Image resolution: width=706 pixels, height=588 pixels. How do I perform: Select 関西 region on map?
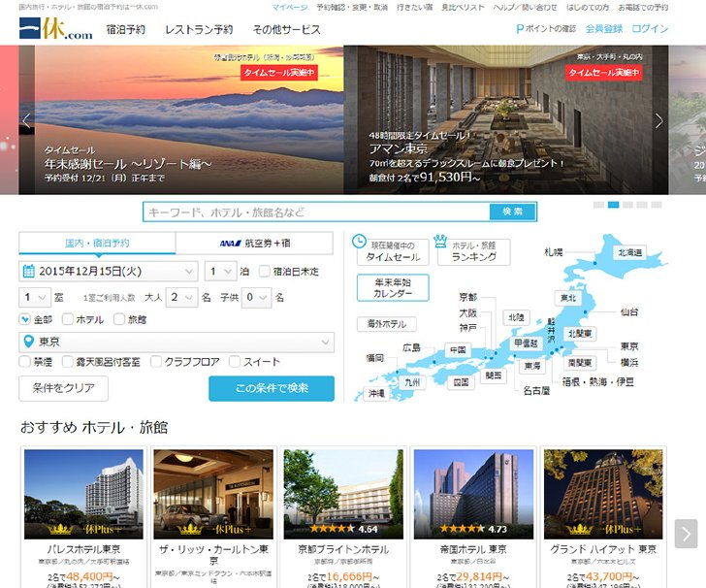click(494, 375)
